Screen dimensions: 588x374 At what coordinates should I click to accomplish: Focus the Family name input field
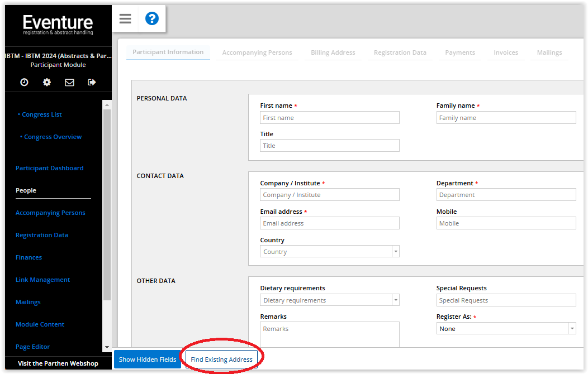tap(506, 118)
